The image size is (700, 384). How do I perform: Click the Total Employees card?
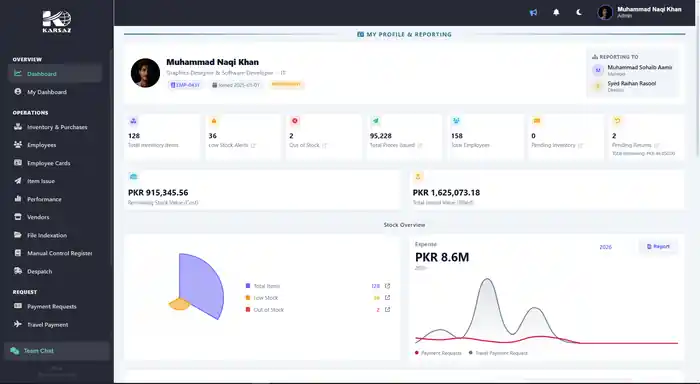(x=486, y=137)
